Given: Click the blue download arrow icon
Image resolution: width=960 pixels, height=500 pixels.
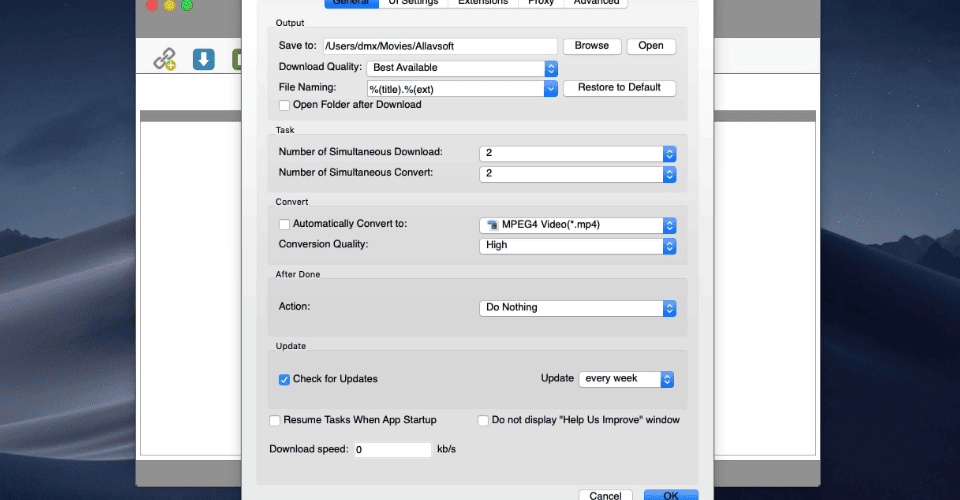Looking at the screenshot, I should [x=204, y=59].
